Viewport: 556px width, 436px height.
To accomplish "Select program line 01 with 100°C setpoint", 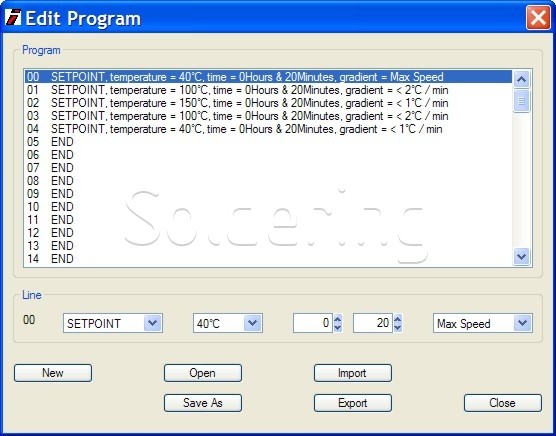I will [268, 90].
